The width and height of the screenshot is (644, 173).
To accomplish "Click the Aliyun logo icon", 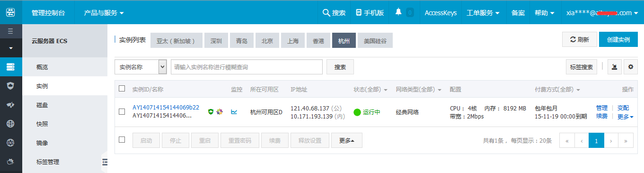I will click(x=10, y=13).
